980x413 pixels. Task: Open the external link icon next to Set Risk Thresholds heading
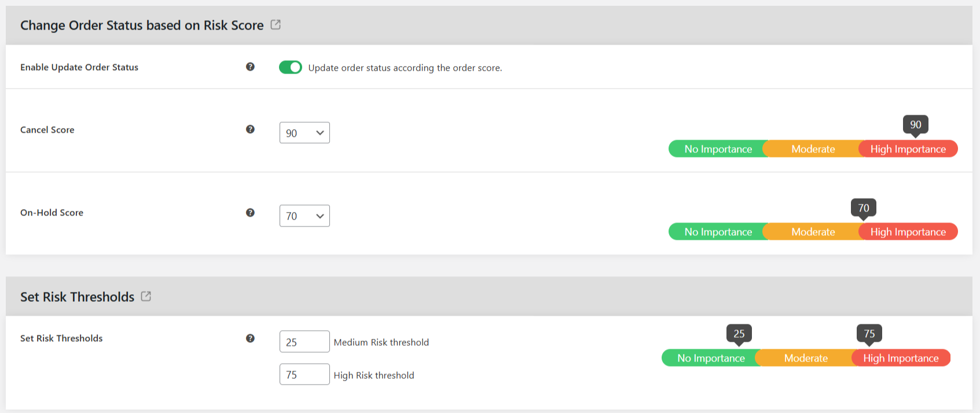click(x=146, y=296)
